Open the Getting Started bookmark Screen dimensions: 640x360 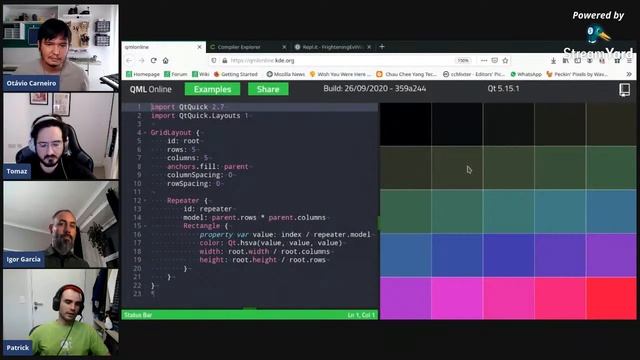tap(236, 74)
